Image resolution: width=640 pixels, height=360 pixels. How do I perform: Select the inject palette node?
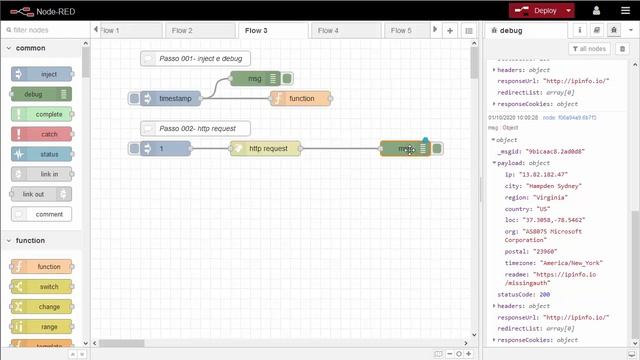pos(42,74)
